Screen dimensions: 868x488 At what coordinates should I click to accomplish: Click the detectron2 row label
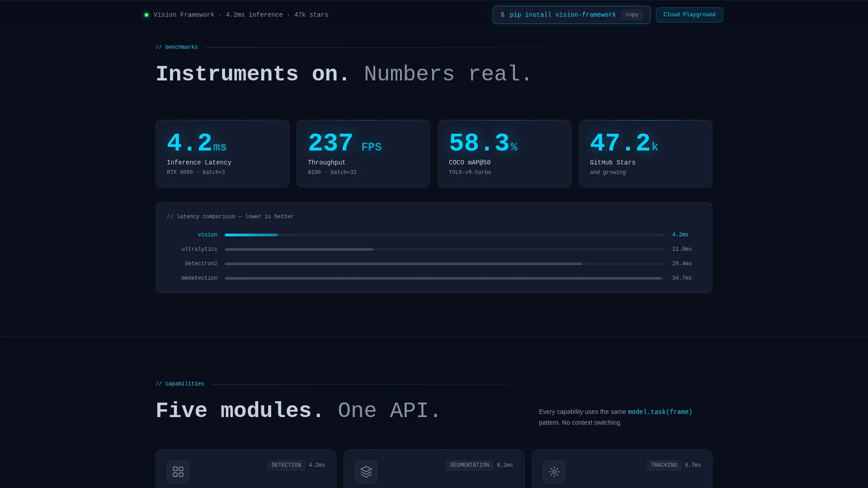(x=201, y=264)
